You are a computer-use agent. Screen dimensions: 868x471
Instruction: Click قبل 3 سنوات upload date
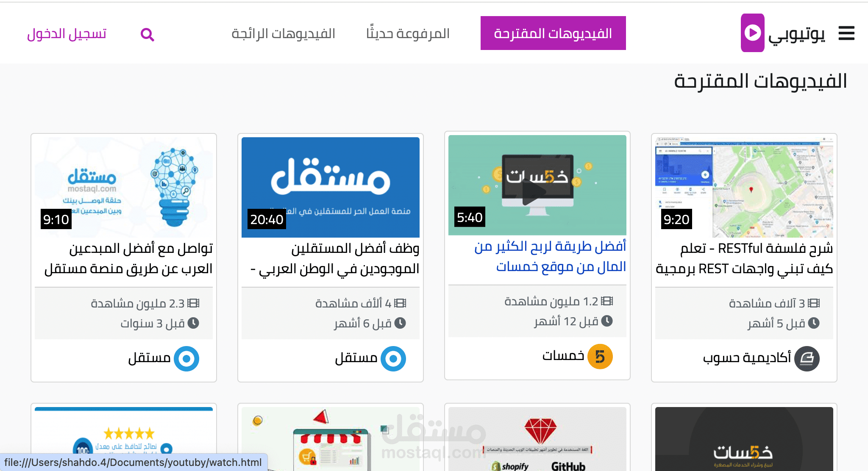pyautogui.click(x=153, y=324)
